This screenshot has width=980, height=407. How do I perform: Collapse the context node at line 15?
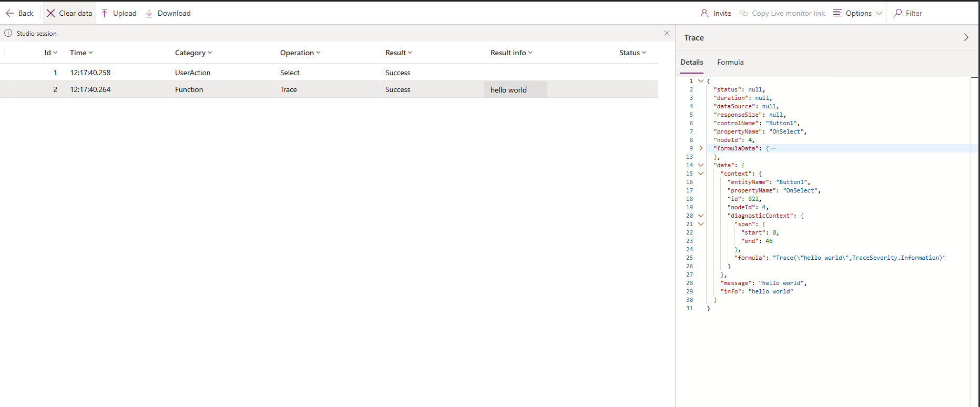(x=701, y=174)
